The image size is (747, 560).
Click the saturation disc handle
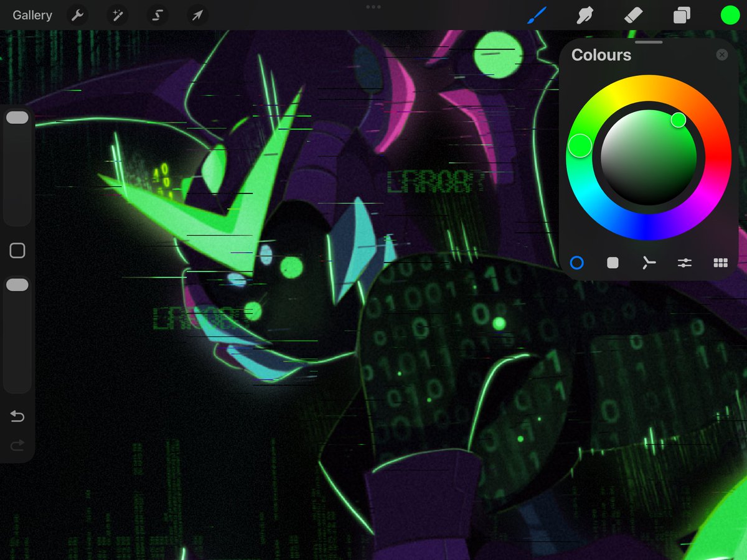(679, 120)
